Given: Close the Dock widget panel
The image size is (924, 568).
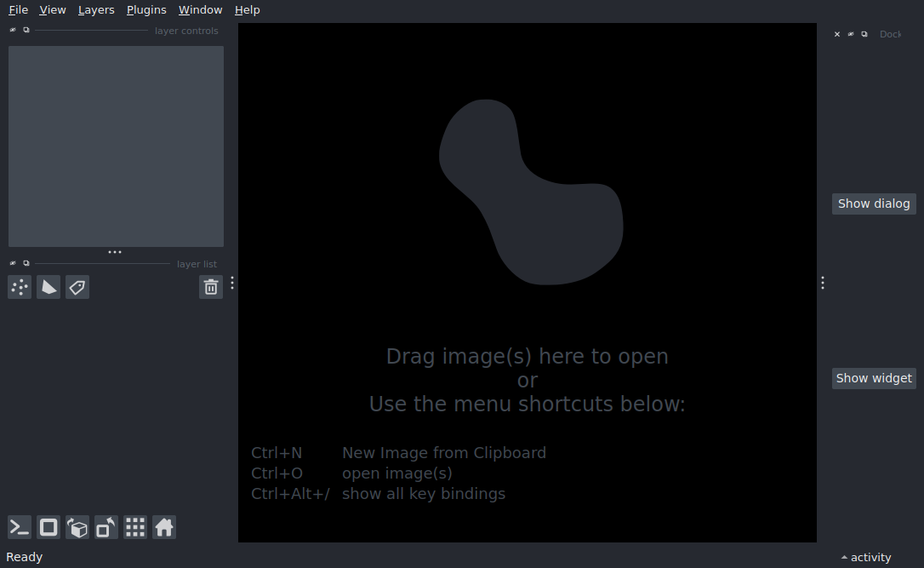Looking at the screenshot, I should coord(836,34).
